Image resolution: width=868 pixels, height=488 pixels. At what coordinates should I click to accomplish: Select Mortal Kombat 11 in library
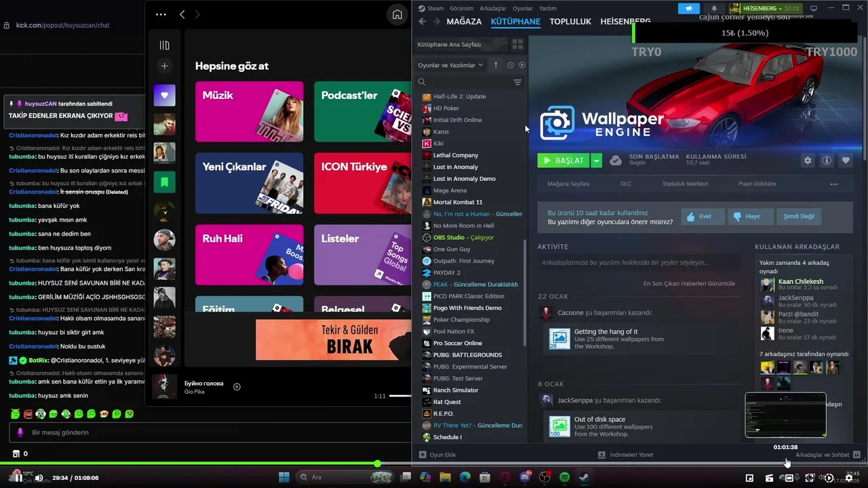point(458,202)
